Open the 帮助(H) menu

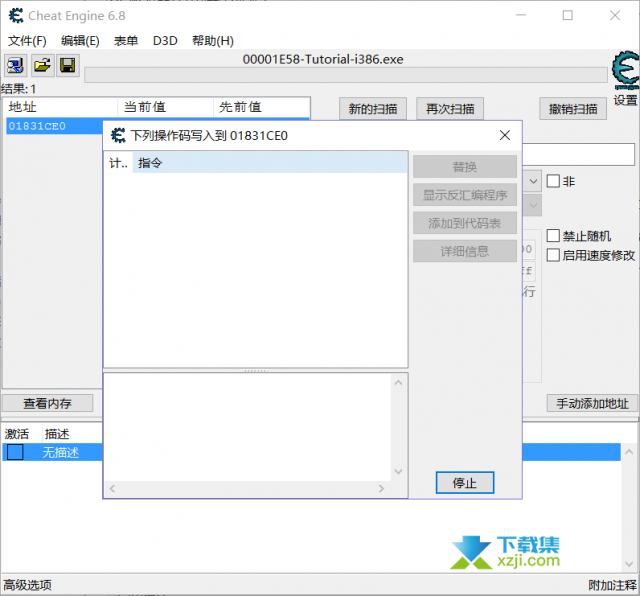pos(213,41)
